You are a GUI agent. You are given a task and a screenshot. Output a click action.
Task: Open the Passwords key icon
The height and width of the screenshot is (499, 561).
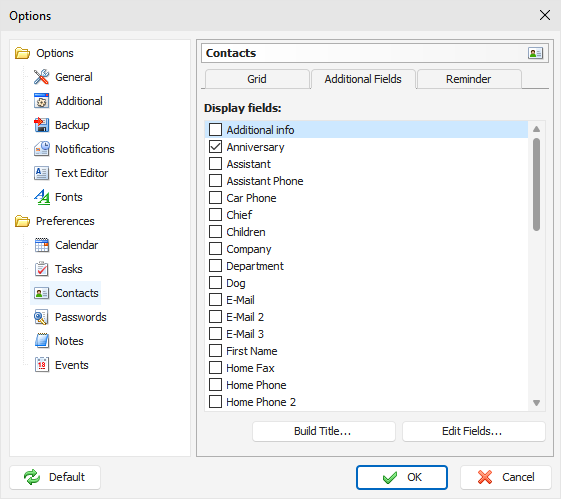pyautogui.click(x=42, y=317)
